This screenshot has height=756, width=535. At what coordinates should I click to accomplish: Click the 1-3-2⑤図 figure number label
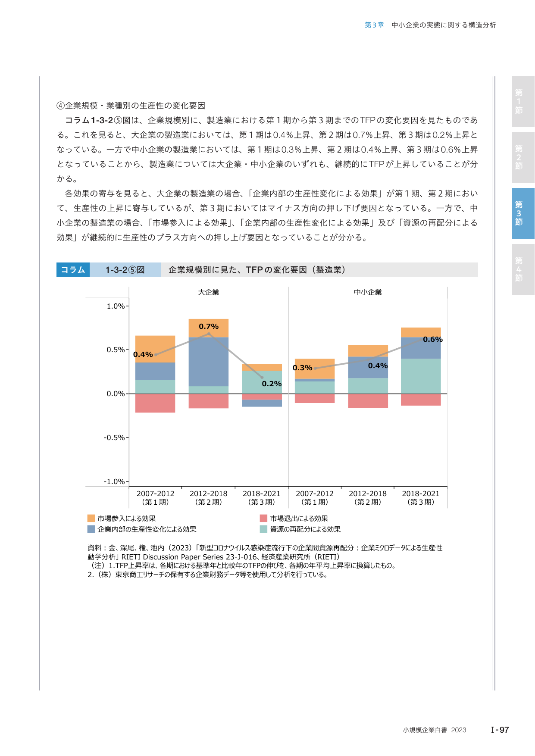pyautogui.click(x=125, y=270)
